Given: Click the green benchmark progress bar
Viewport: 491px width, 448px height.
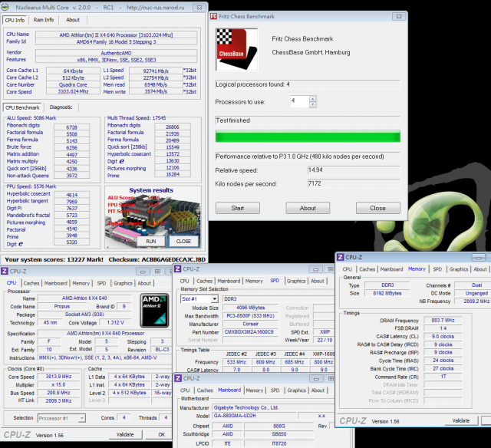Looking at the screenshot, I should tap(308, 137).
